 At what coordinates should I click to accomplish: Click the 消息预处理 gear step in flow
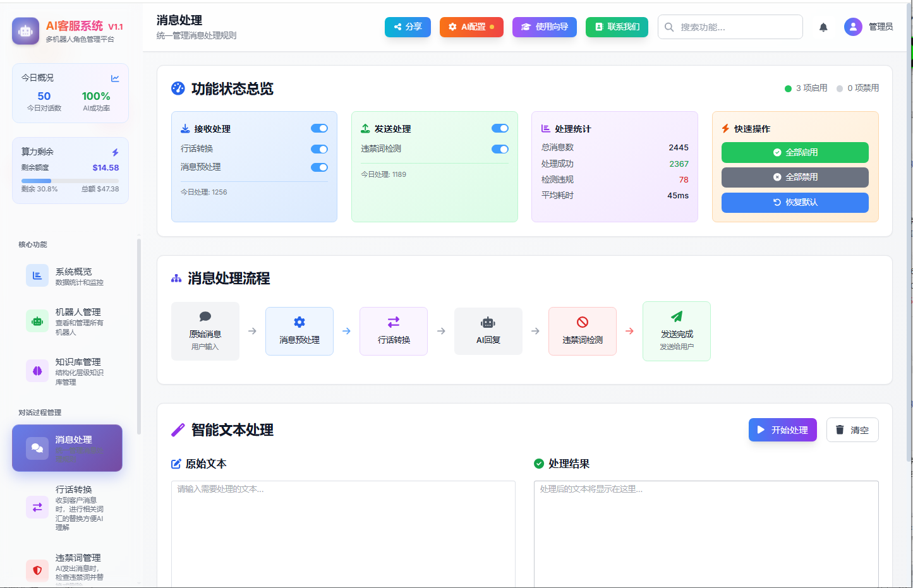[x=299, y=331]
